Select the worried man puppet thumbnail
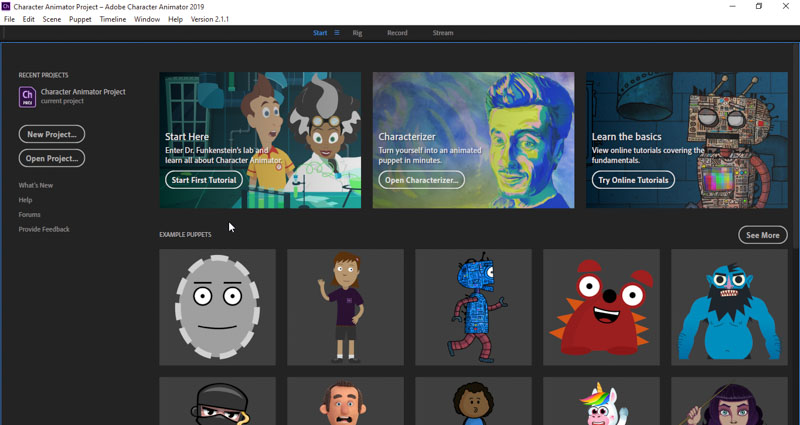 [x=345, y=401]
